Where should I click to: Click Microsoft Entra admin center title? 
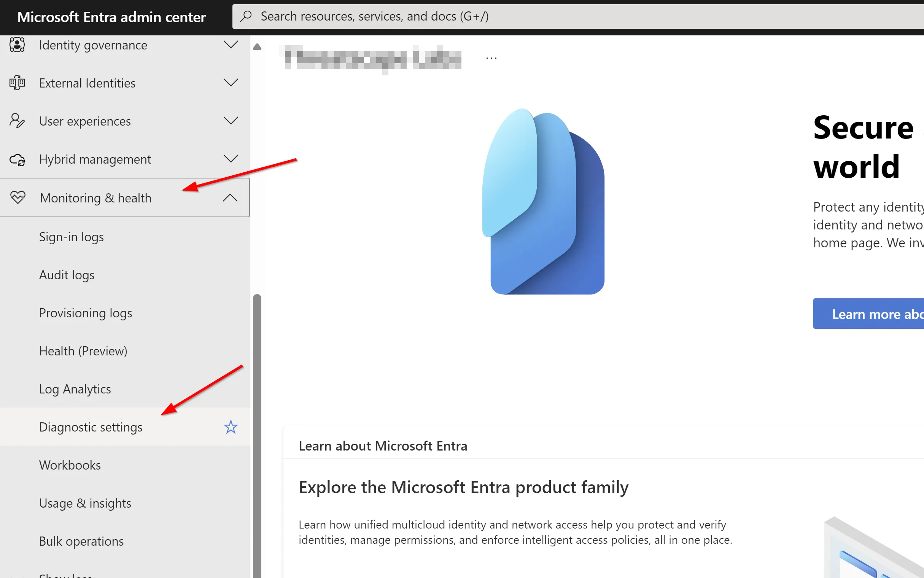tap(111, 17)
